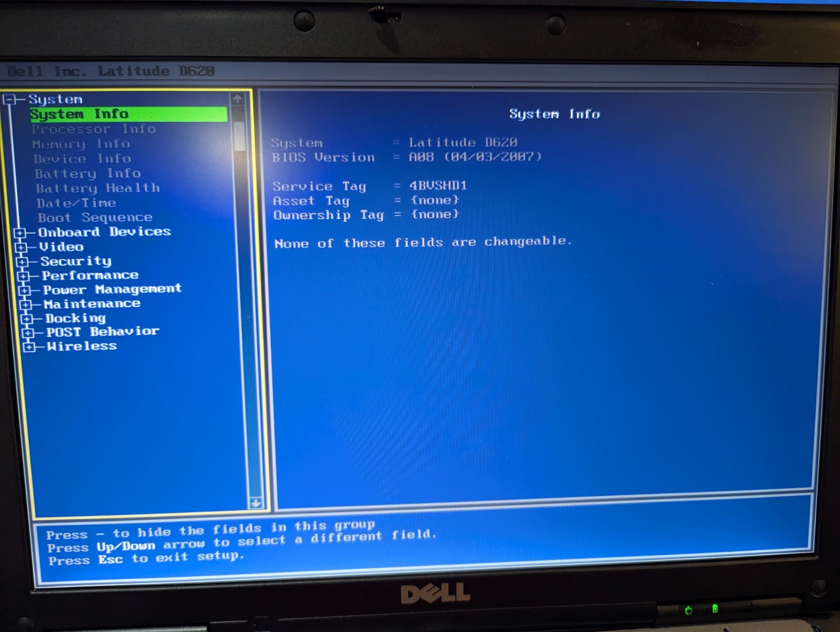Expand the Security group
The image size is (840, 632).
click(22, 261)
